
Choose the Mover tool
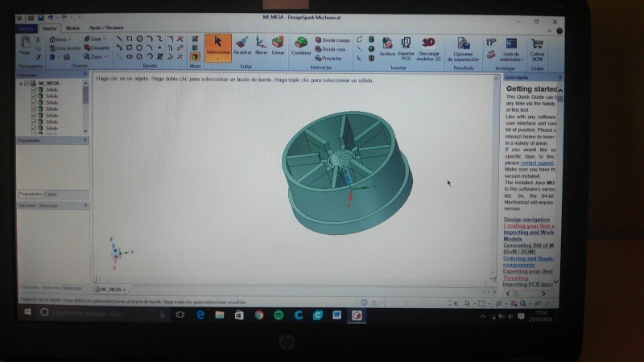tap(261, 45)
